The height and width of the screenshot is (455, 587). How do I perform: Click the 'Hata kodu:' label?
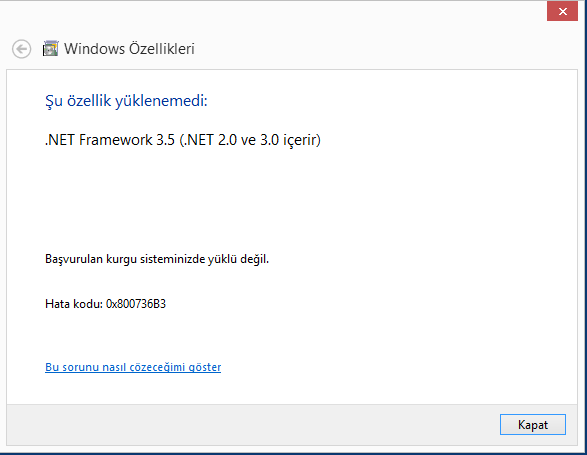click(74, 304)
